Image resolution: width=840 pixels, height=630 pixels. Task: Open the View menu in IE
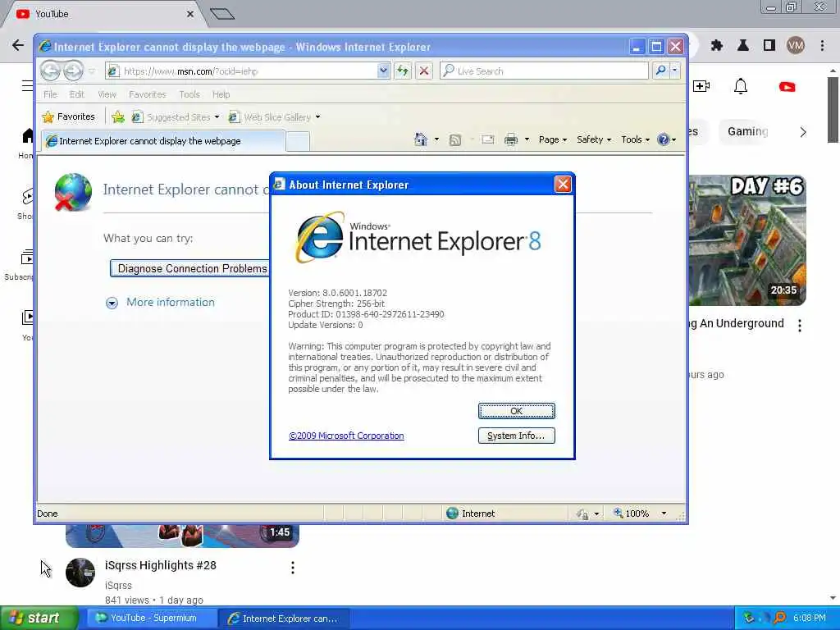tap(107, 94)
